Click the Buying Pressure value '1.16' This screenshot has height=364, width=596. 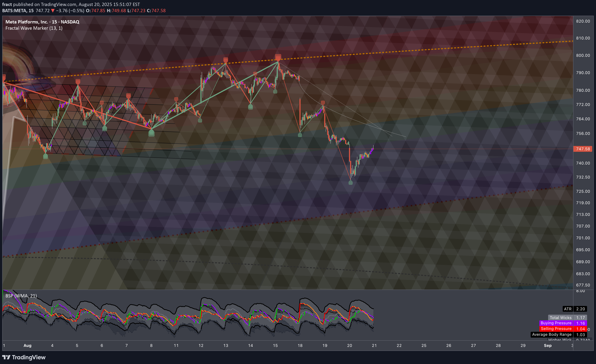[580, 323]
